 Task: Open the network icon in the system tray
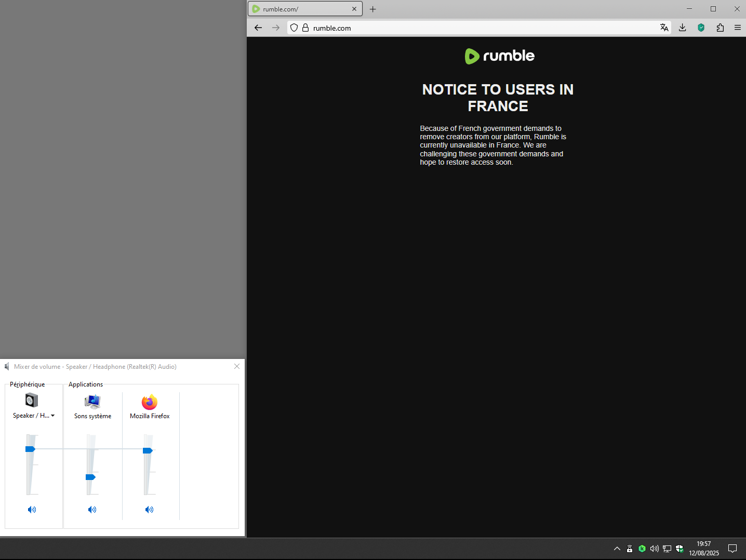click(667, 549)
